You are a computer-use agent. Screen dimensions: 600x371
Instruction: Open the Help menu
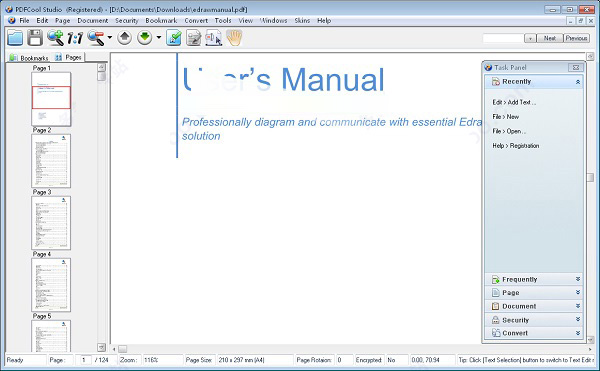[x=324, y=20]
